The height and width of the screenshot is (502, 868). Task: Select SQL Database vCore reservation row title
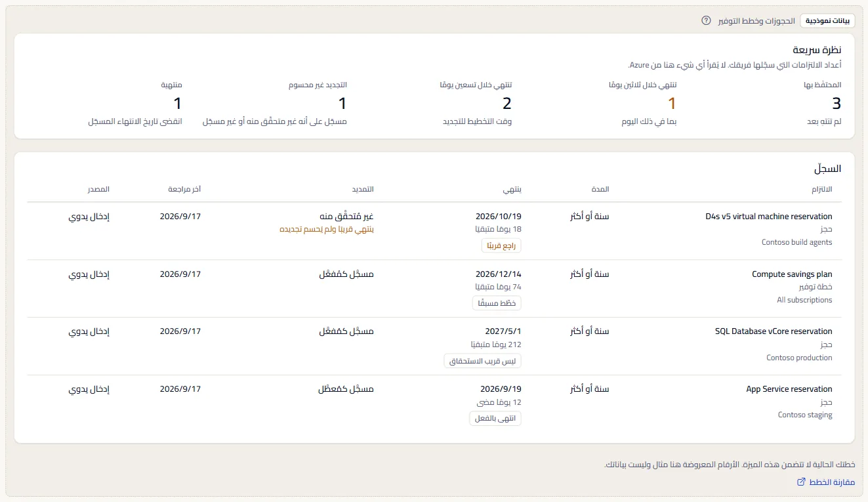tap(774, 331)
